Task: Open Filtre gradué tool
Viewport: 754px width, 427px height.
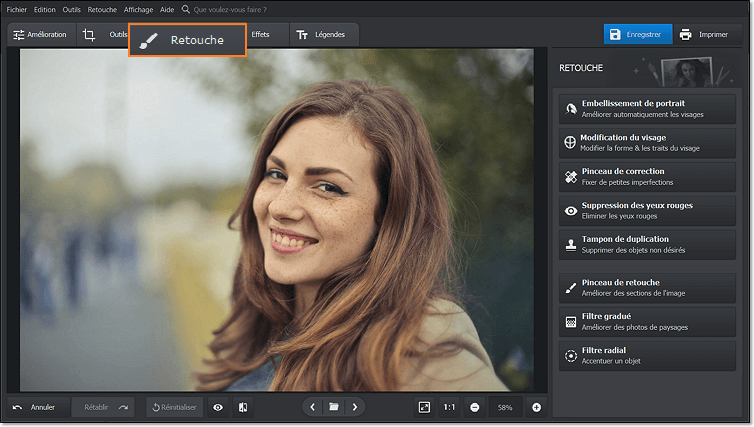Action: 647,322
